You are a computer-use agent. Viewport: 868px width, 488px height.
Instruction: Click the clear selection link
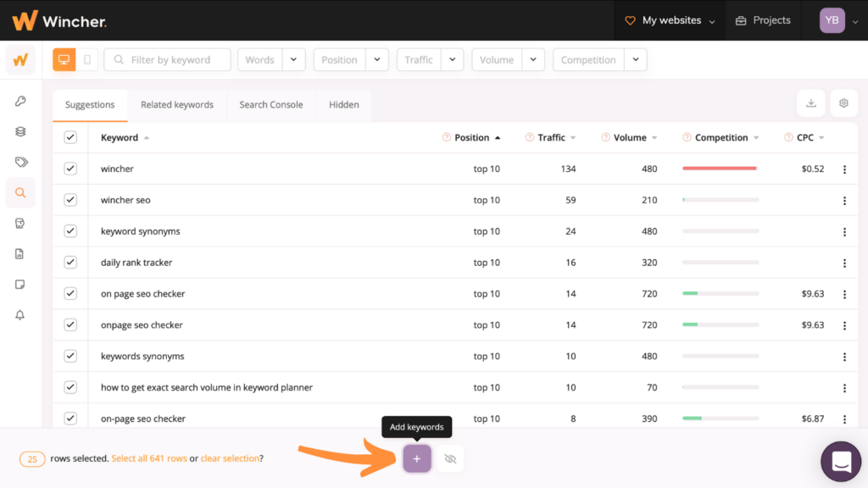pos(230,458)
